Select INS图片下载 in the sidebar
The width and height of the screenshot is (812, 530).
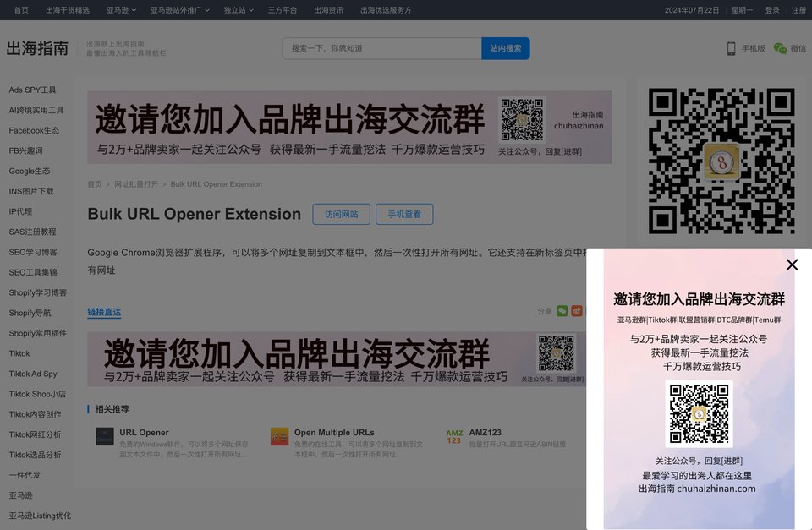click(31, 191)
